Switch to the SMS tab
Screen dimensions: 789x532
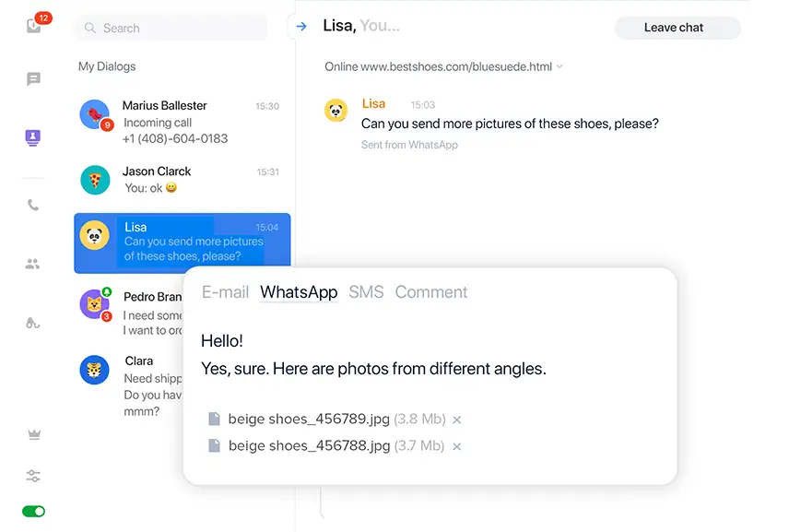(366, 292)
